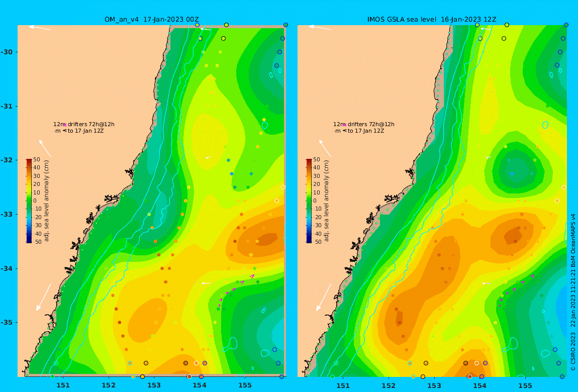Click longitude 151 under the OM_an_v4 map
This screenshot has width=578, height=392.
tap(63, 385)
